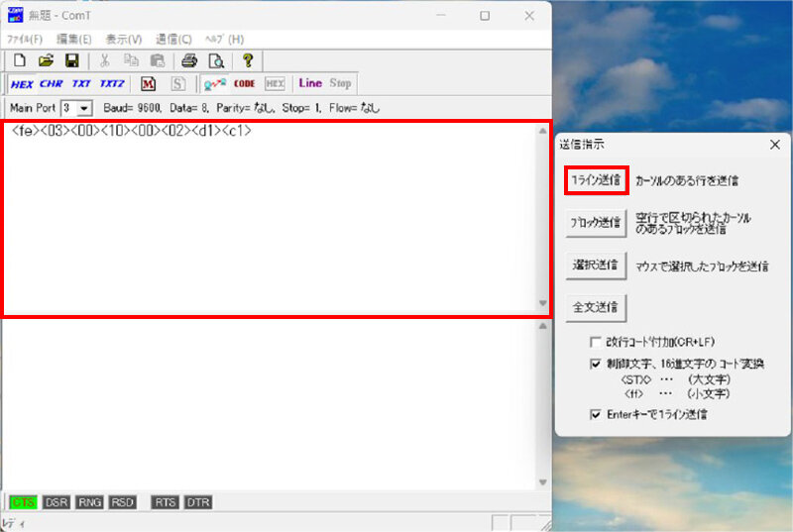Open the ファイル(F) menu
The height and width of the screenshot is (532, 793).
(25, 39)
